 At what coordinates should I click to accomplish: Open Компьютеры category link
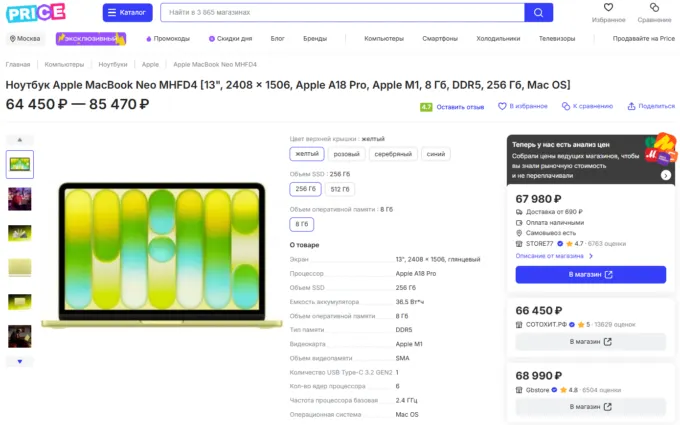384,39
